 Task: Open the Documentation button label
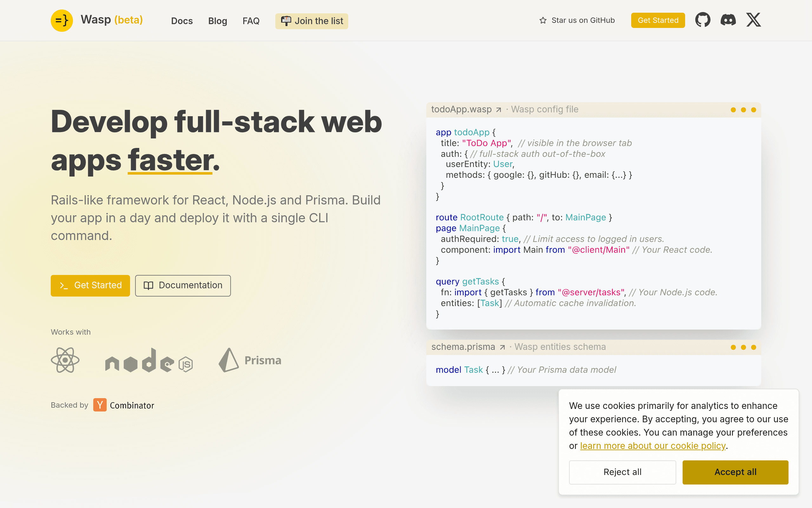point(191,285)
